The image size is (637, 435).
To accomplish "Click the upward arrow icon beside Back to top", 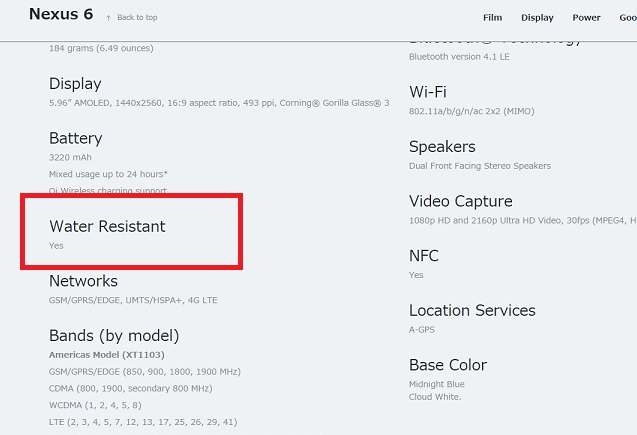I will pyautogui.click(x=108, y=17).
